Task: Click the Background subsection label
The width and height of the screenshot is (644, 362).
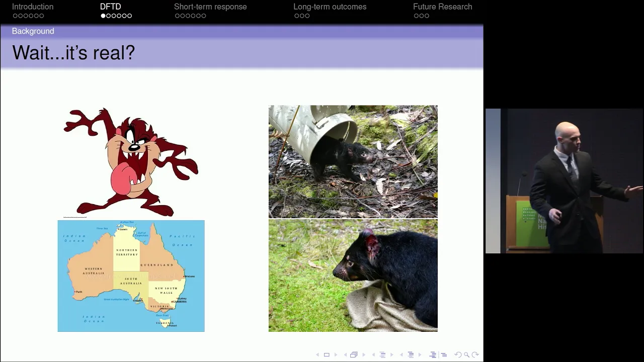Action: coord(33,31)
